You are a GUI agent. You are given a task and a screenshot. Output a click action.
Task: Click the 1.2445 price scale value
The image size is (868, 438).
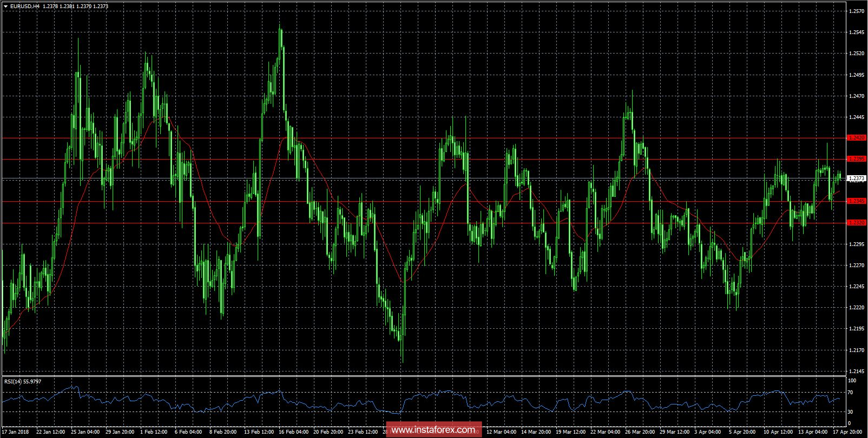click(857, 117)
